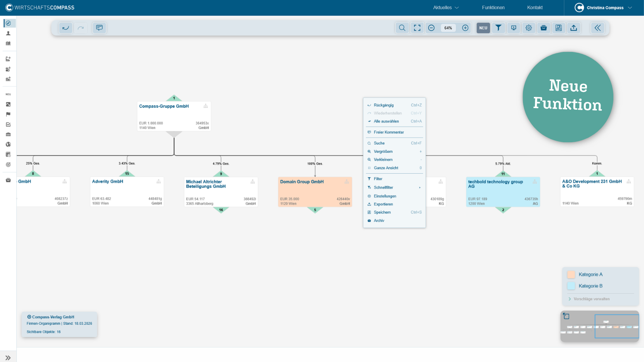The height and width of the screenshot is (362, 644).
Task: Open the archive box icon in the toolbar
Action: click(544, 28)
